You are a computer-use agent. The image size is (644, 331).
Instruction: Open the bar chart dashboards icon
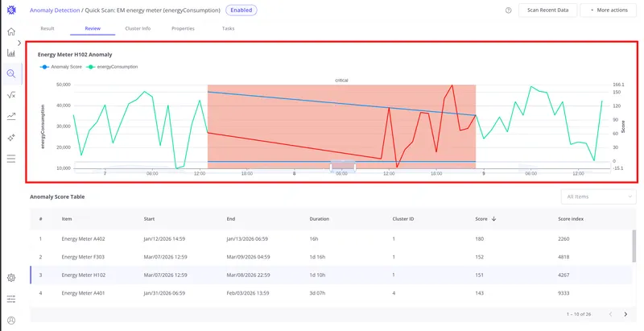[11, 52]
